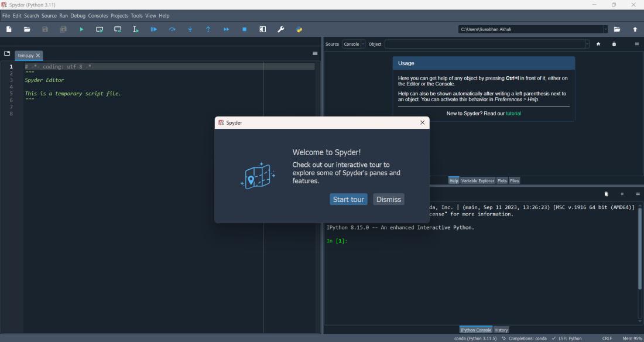Switch to the Plots tab
The width and height of the screenshot is (644, 342).
[x=502, y=180]
